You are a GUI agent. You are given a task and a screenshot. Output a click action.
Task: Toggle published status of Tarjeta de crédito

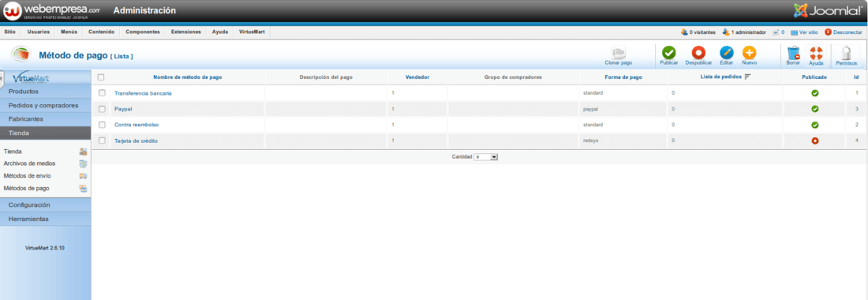(x=815, y=141)
